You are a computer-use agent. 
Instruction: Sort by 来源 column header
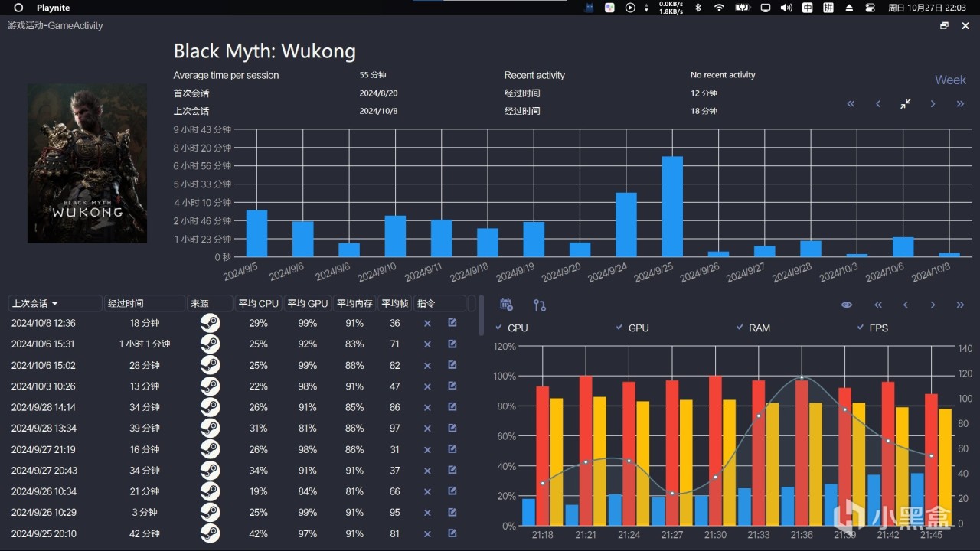click(210, 304)
